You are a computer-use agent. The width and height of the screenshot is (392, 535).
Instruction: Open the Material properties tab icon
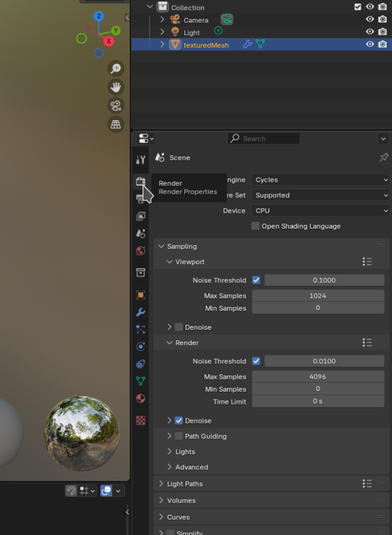click(140, 398)
